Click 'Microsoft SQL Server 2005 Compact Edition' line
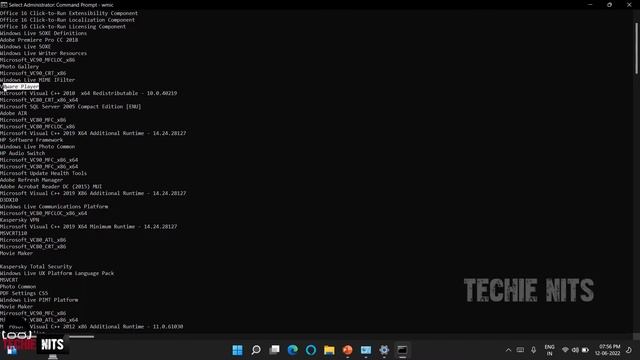640x360 pixels. pyautogui.click(x=70, y=107)
